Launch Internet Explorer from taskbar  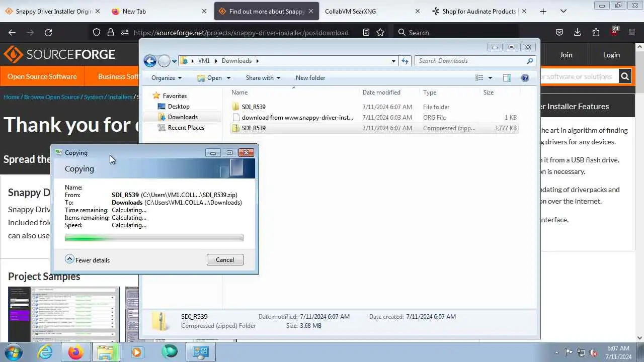pos(45,352)
